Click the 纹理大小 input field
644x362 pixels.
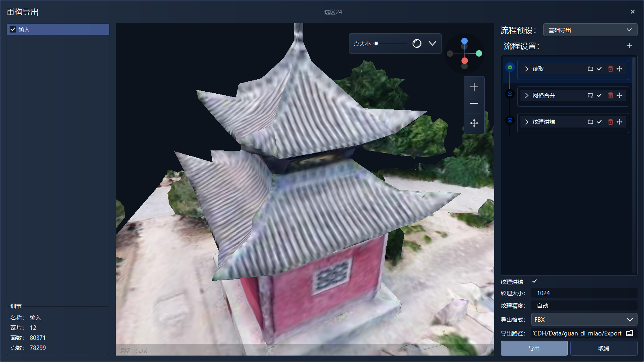coord(584,293)
